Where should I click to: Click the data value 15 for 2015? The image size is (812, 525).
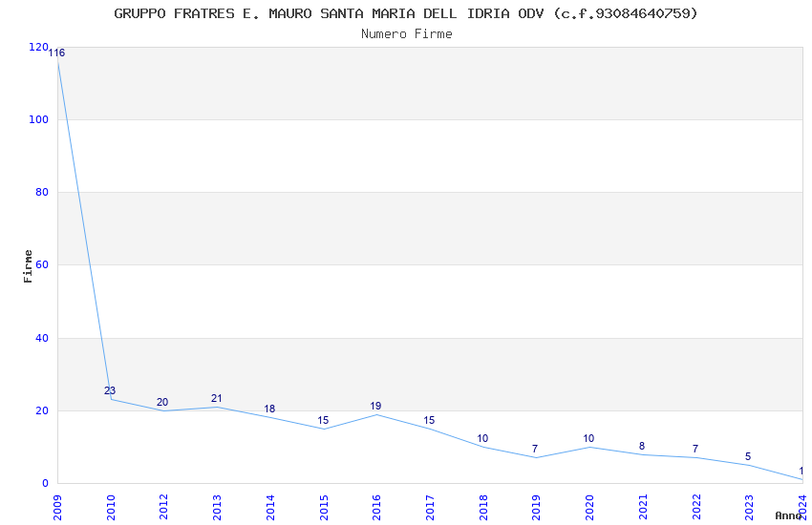coord(323,420)
